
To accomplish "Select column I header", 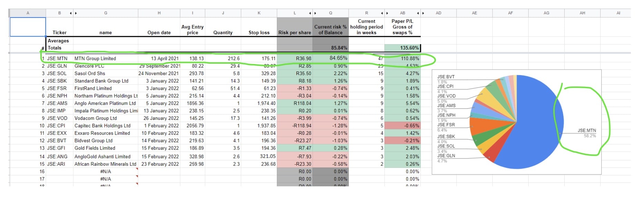I will coord(193,13).
